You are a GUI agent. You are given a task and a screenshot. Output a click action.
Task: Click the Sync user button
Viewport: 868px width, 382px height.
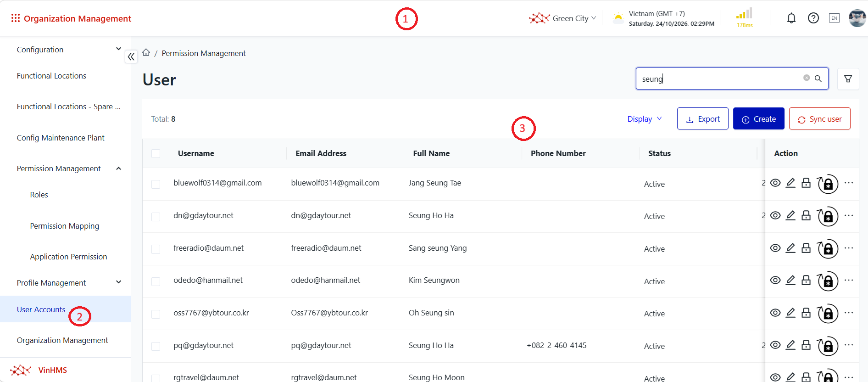[820, 118]
